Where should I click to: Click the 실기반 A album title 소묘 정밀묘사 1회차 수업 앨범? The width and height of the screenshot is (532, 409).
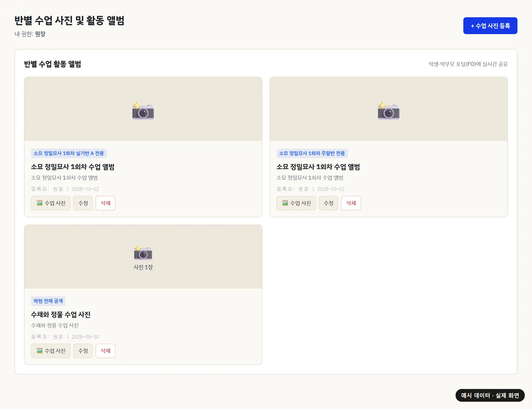[73, 167]
